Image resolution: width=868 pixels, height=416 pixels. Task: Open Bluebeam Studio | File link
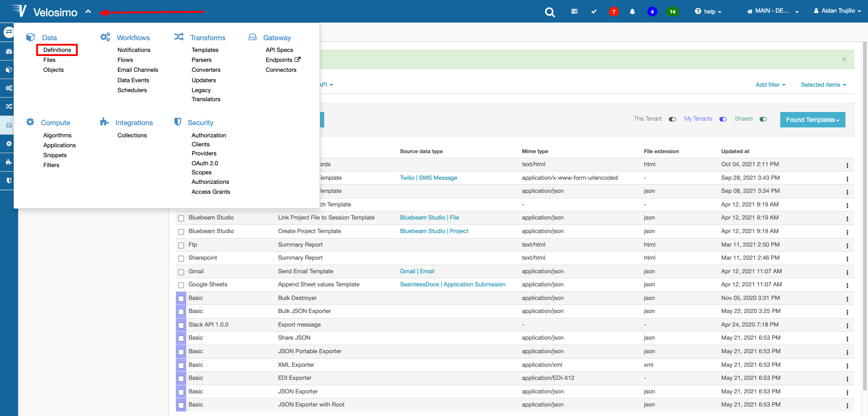[x=429, y=217]
